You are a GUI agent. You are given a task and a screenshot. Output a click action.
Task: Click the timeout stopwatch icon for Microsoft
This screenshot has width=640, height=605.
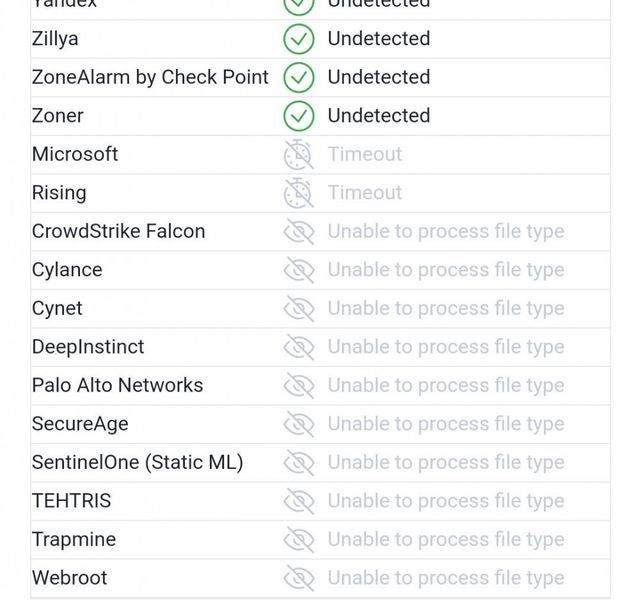point(298,154)
